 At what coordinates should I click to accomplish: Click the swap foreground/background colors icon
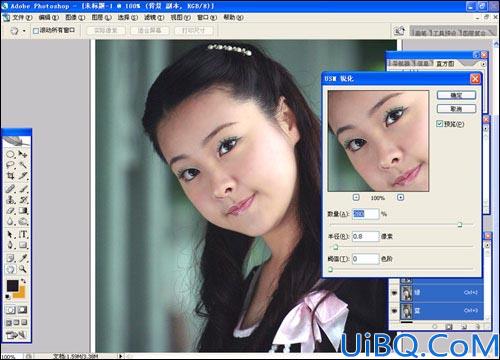[x=23, y=281]
